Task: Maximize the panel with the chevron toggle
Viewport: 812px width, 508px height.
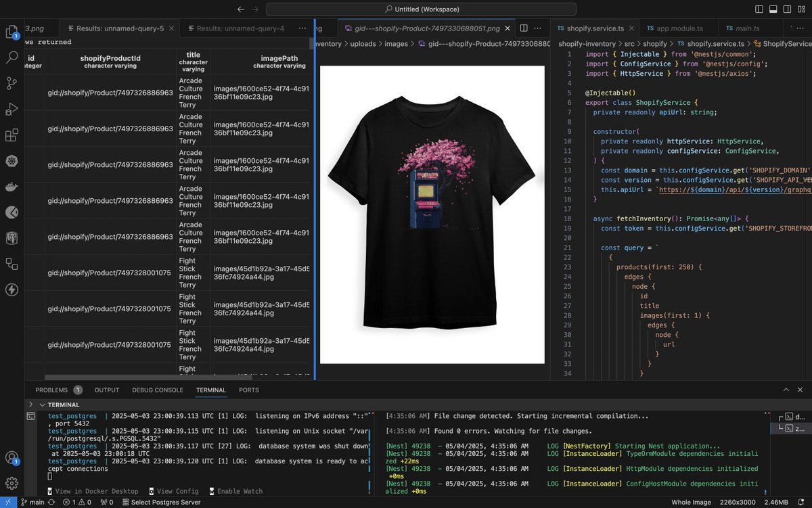Action: pyautogui.click(x=785, y=390)
